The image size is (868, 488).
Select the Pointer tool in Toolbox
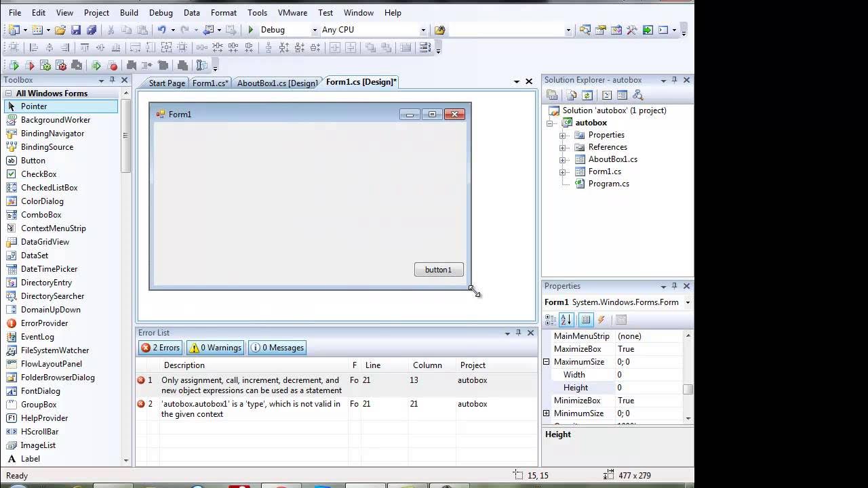[61, 106]
